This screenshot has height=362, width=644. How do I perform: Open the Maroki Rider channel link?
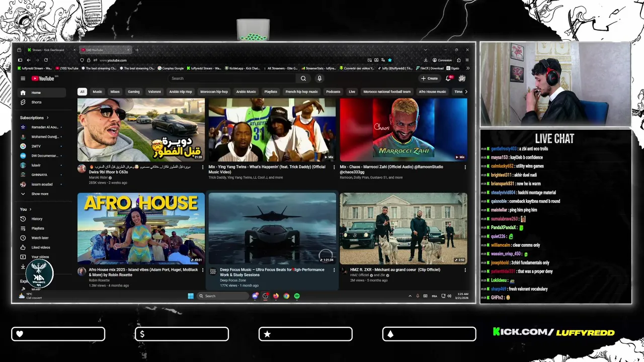99,177
